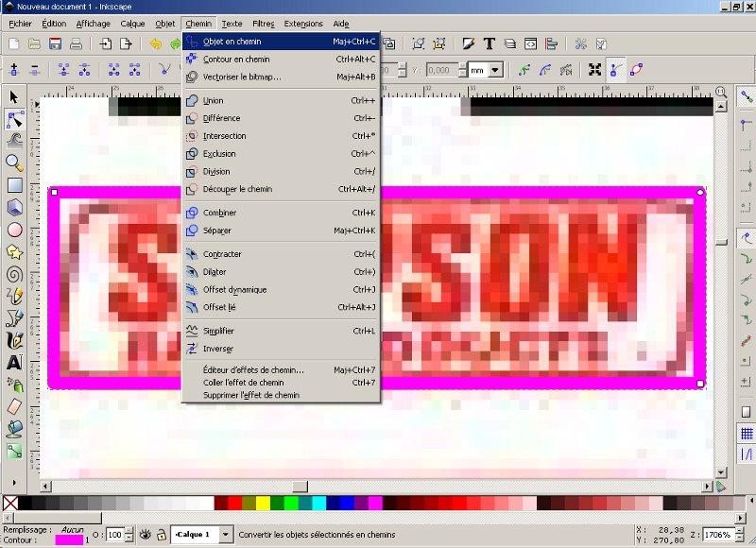Select the 3D box tool
The image size is (756, 548).
[14, 207]
